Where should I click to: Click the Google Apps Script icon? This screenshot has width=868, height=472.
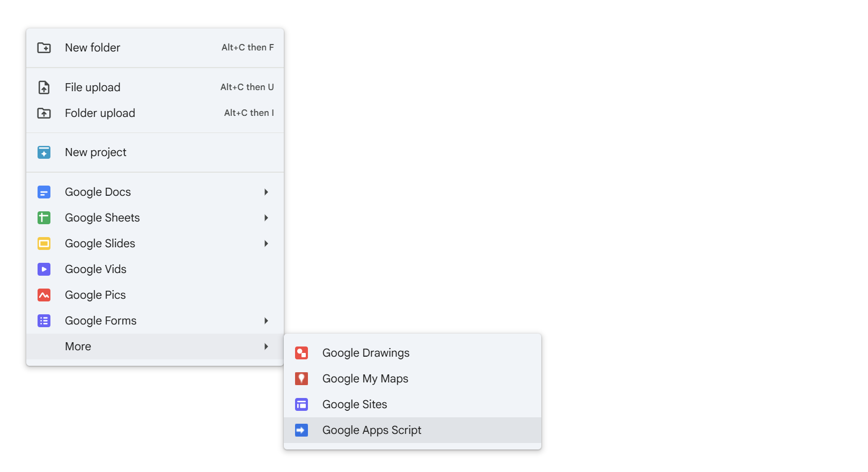pos(301,430)
